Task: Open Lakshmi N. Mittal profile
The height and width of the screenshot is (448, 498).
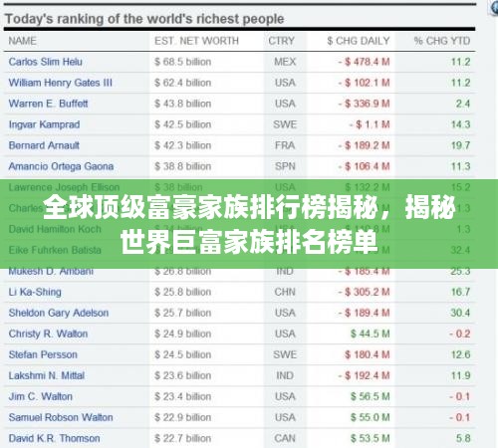Action: pos(47,375)
